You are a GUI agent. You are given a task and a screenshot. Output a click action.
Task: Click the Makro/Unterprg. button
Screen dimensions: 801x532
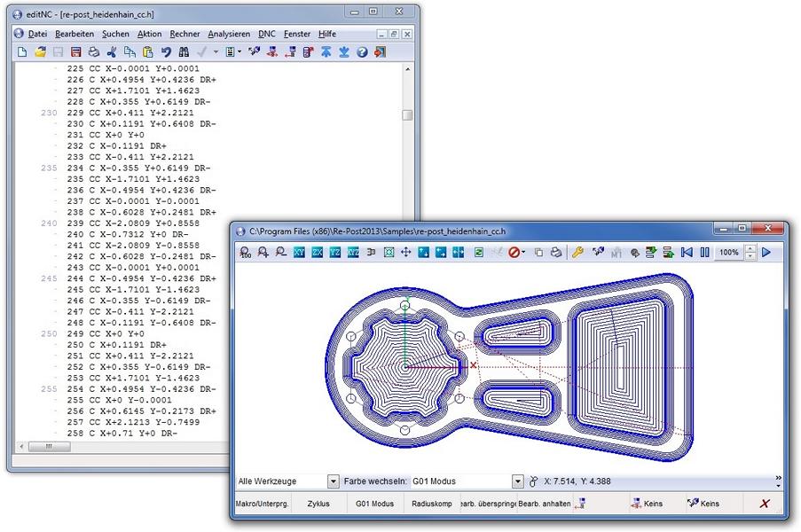[x=263, y=504]
